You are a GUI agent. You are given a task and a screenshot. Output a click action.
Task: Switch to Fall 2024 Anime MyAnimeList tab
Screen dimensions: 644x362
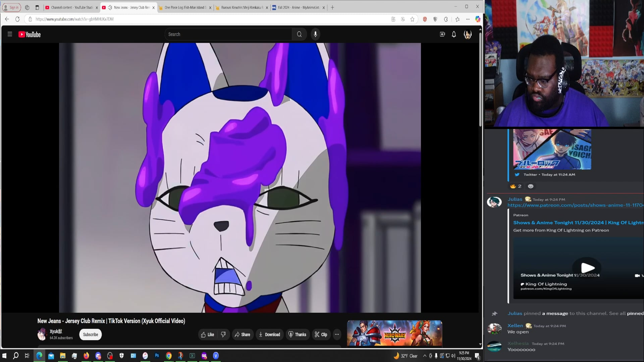tap(299, 7)
